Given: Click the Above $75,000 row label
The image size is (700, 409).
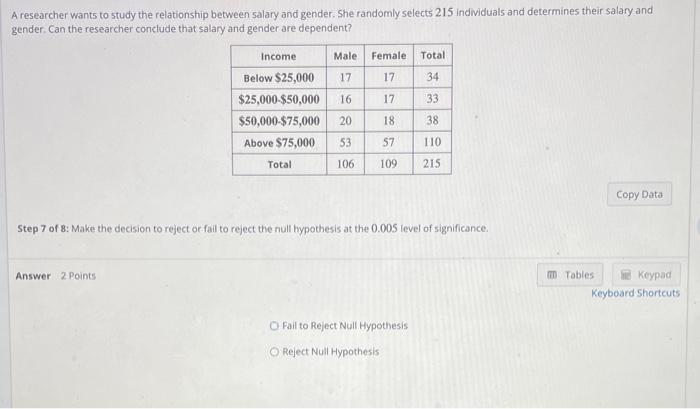Looking at the screenshot, I should [x=279, y=143].
